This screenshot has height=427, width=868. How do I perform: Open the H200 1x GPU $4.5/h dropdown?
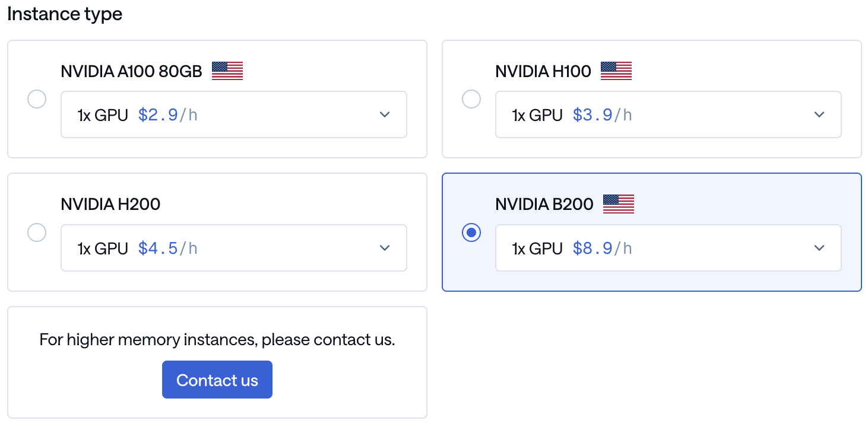233,248
